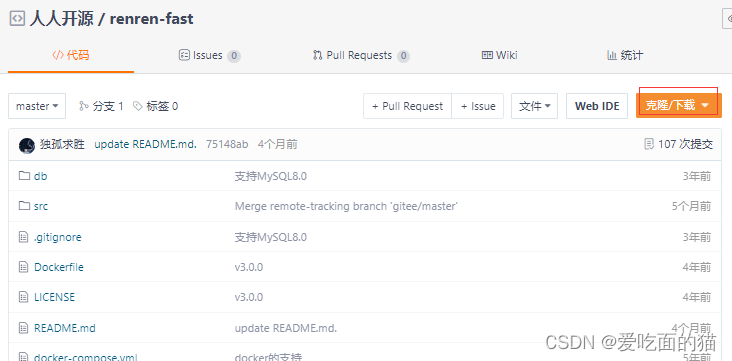Screen dimensions: 732x361
Task: Open the 人人开源 owner link
Action: [61, 19]
